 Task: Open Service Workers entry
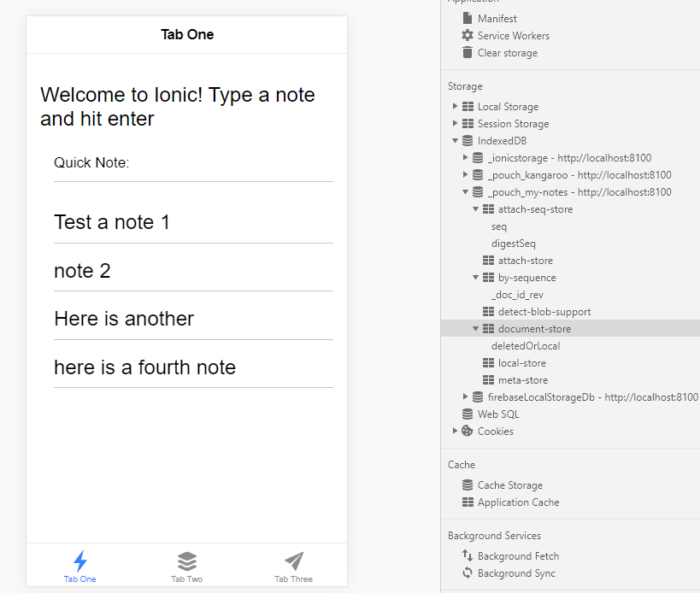(514, 35)
